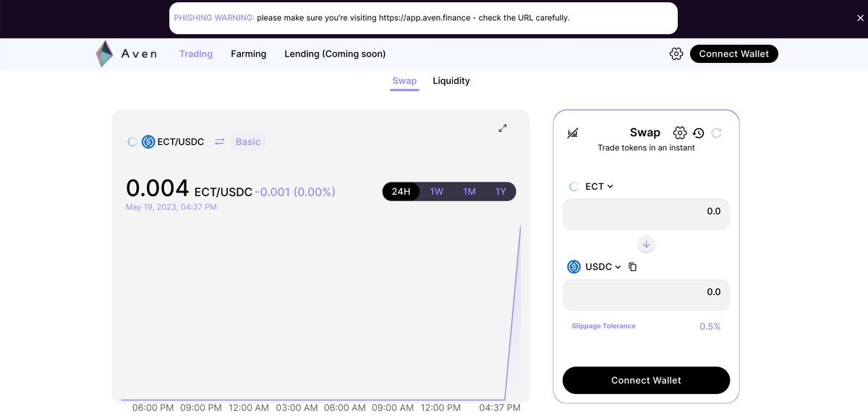Viewport: 868px width, 420px height.
Task: Click the USDC coin icon in swap panel
Action: pos(574,266)
